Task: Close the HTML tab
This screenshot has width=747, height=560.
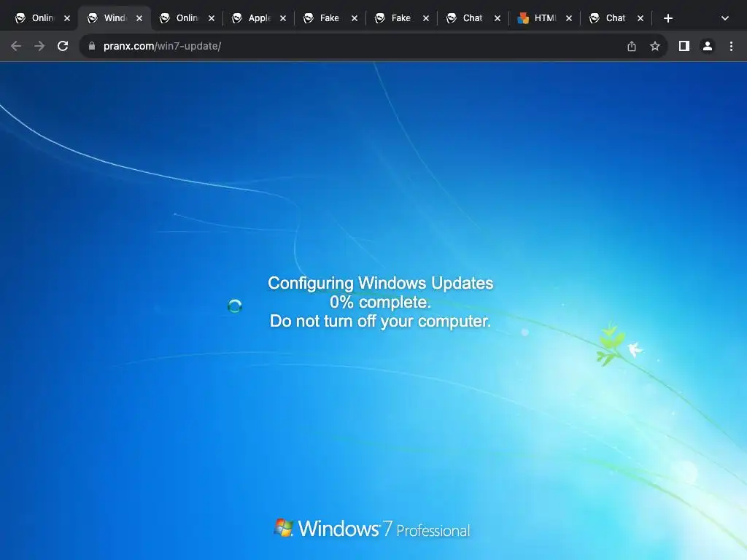Action: tap(569, 18)
